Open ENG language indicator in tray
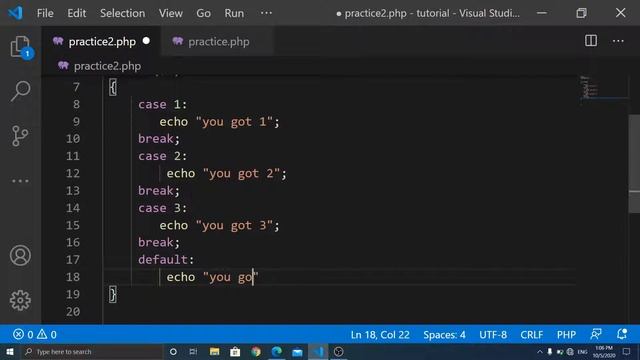640x360 pixels. point(582,352)
